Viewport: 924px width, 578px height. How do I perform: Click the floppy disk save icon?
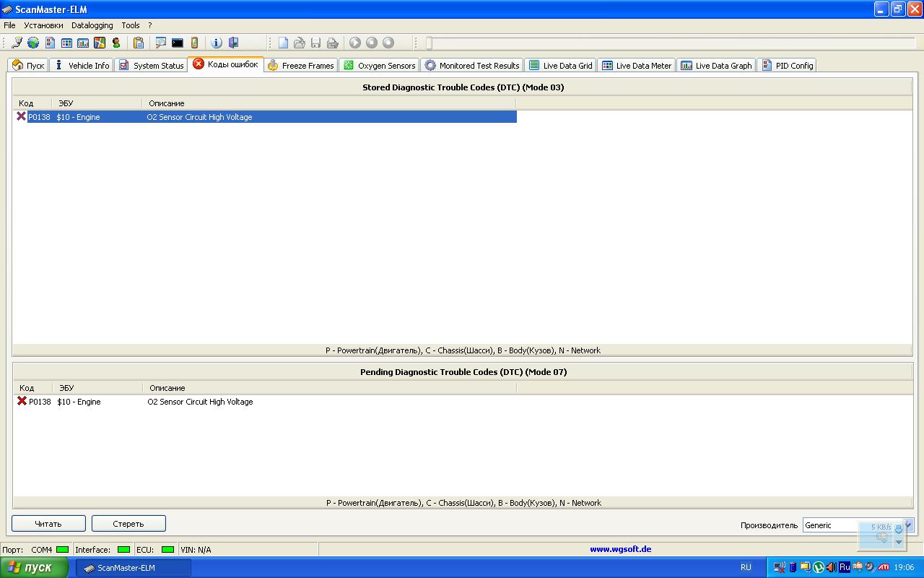pyautogui.click(x=315, y=43)
